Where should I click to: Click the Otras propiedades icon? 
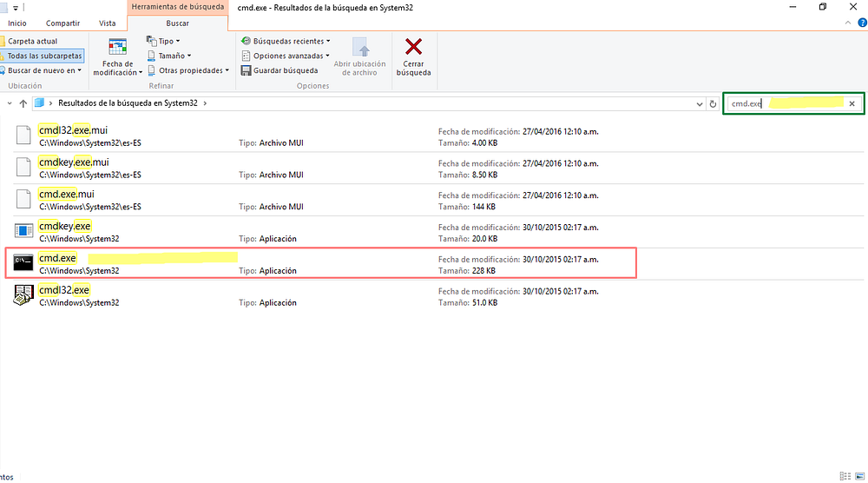click(151, 70)
